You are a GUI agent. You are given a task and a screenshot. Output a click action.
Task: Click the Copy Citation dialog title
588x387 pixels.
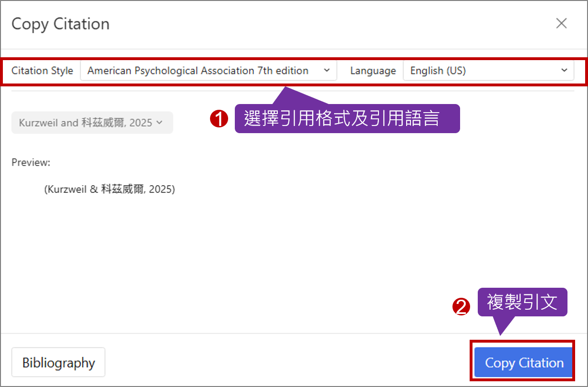pyautogui.click(x=61, y=24)
